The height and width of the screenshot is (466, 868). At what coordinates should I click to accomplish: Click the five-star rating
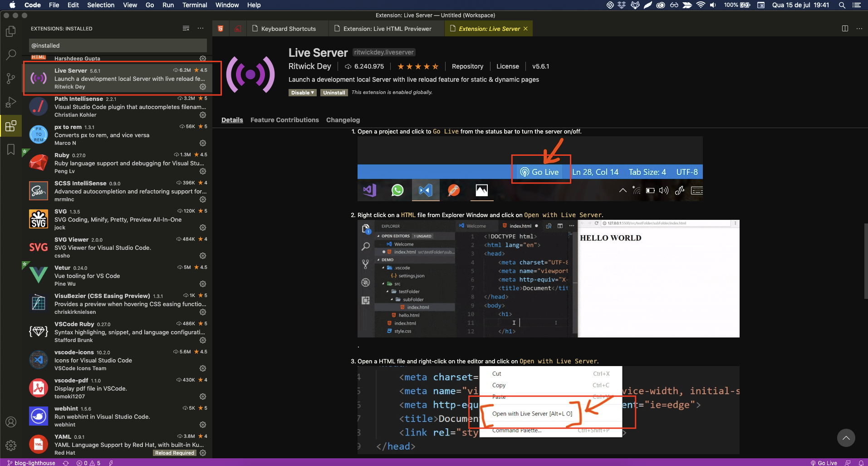pos(418,66)
